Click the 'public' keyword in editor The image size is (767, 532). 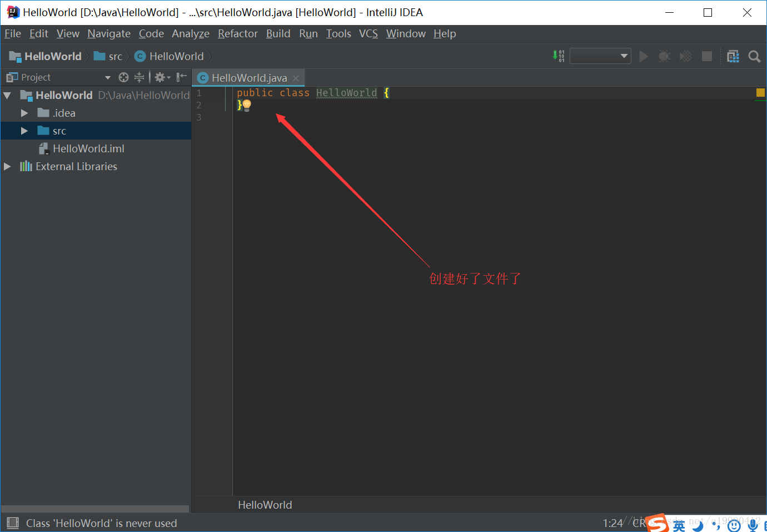(255, 93)
